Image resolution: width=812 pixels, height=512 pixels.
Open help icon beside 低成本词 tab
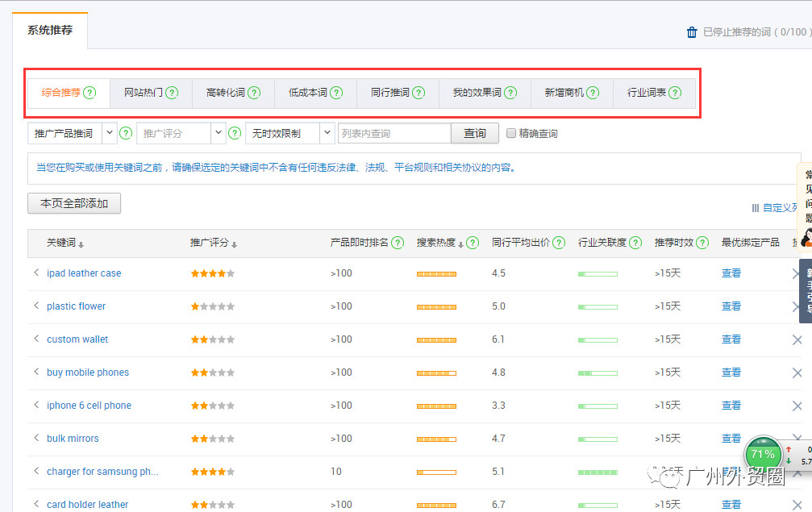[336, 93]
